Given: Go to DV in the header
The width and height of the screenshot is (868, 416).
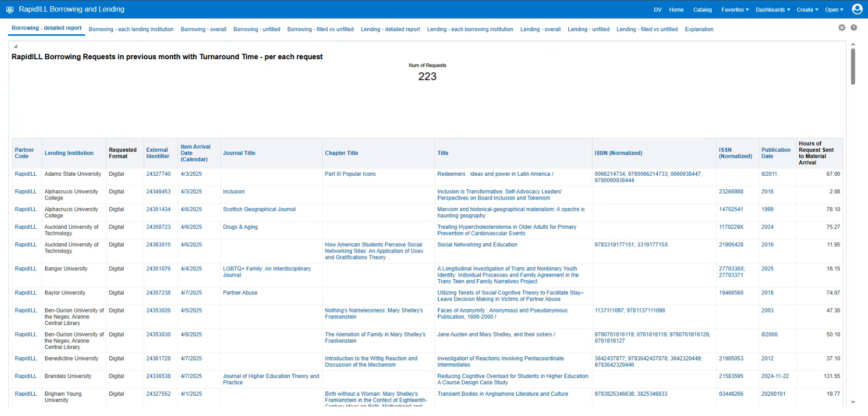Looking at the screenshot, I should point(658,10).
